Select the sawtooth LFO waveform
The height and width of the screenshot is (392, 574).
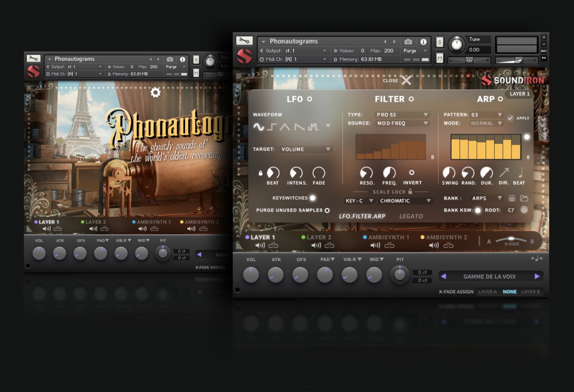299,127
